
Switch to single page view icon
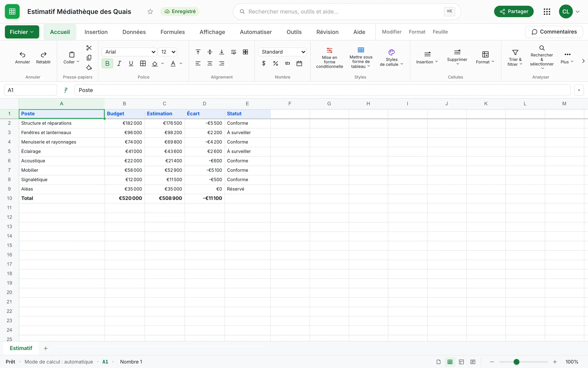pyautogui.click(x=439, y=362)
